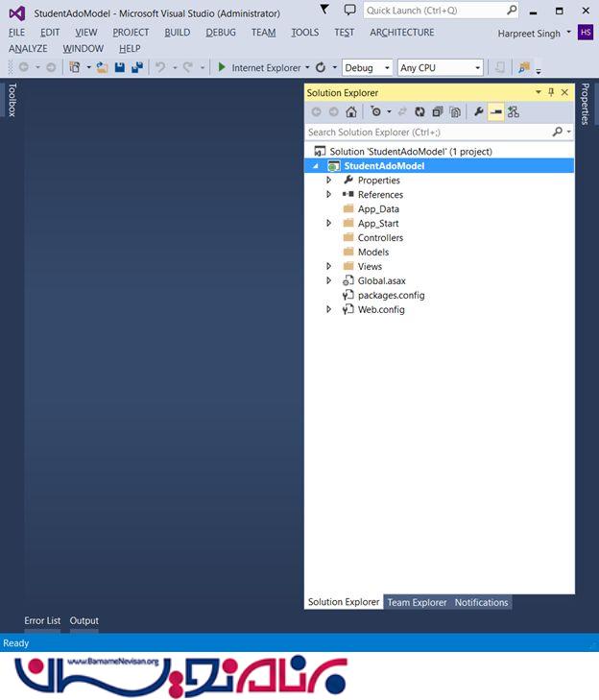This screenshot has height=700, width=599.
Task: Click the Open File toolbar icon
Action: click(102, 68)
